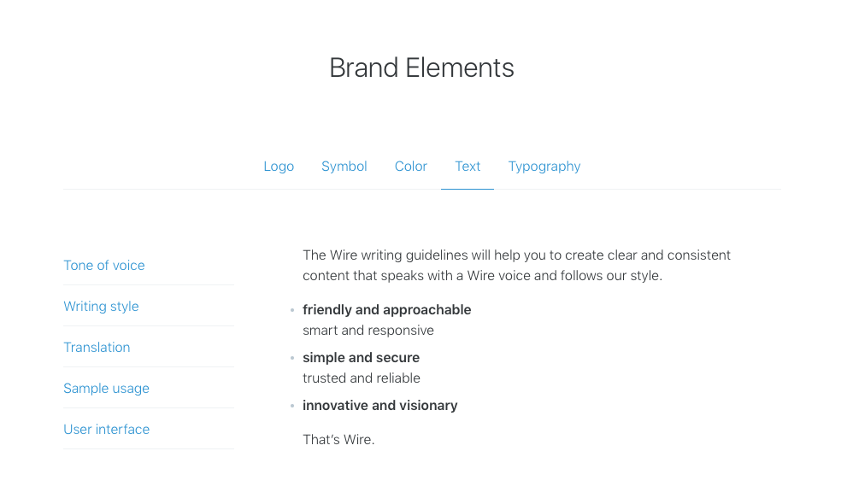Click the 'friendly and approachable' bold text
The image size is (841, 504).
click(386, 309)
